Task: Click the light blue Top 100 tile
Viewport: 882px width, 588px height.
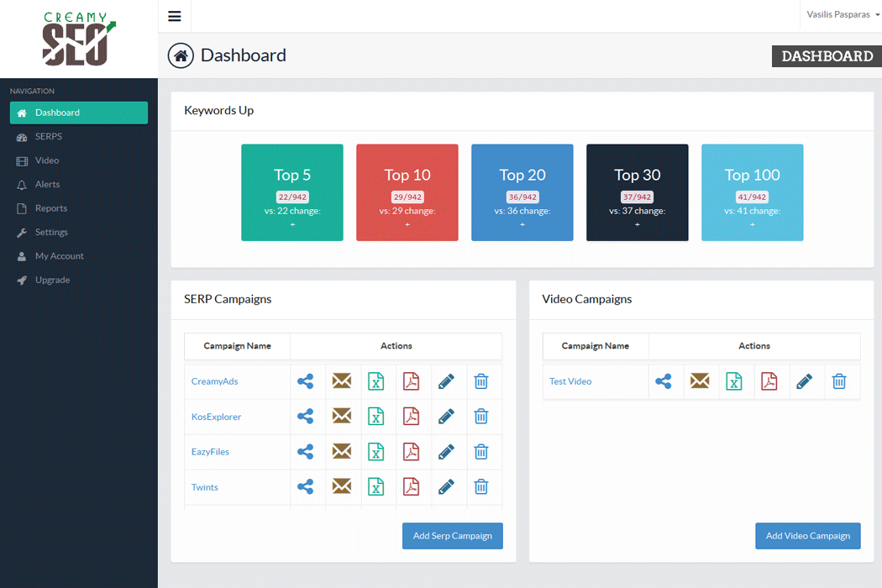Action: pyautogui.click(x=752, y=192)
